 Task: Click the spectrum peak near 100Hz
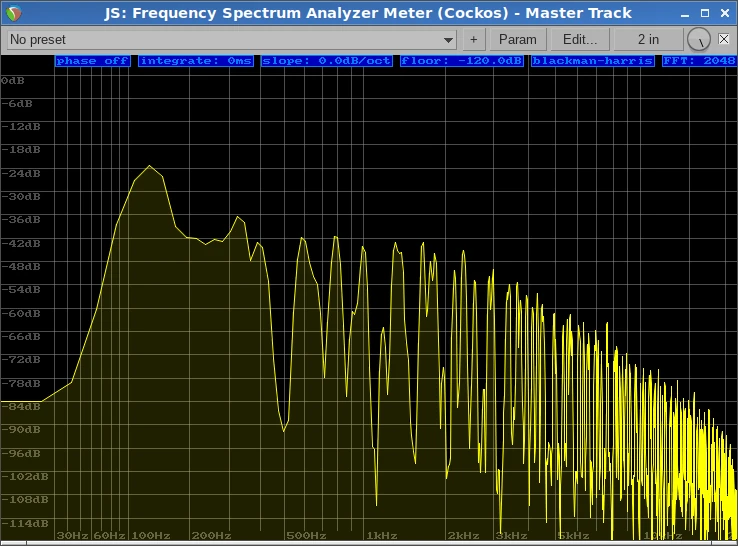click(150, 167)
